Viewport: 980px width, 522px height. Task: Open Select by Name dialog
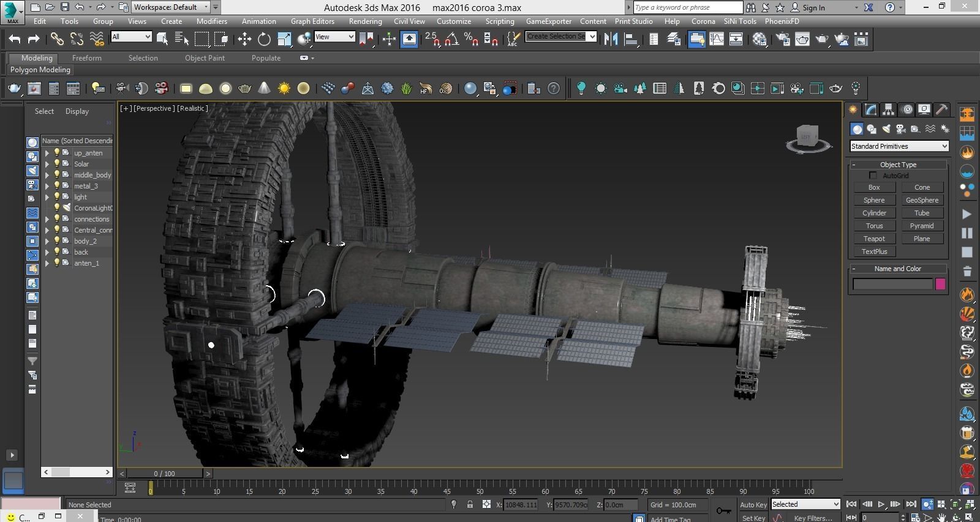click(182, 39)
